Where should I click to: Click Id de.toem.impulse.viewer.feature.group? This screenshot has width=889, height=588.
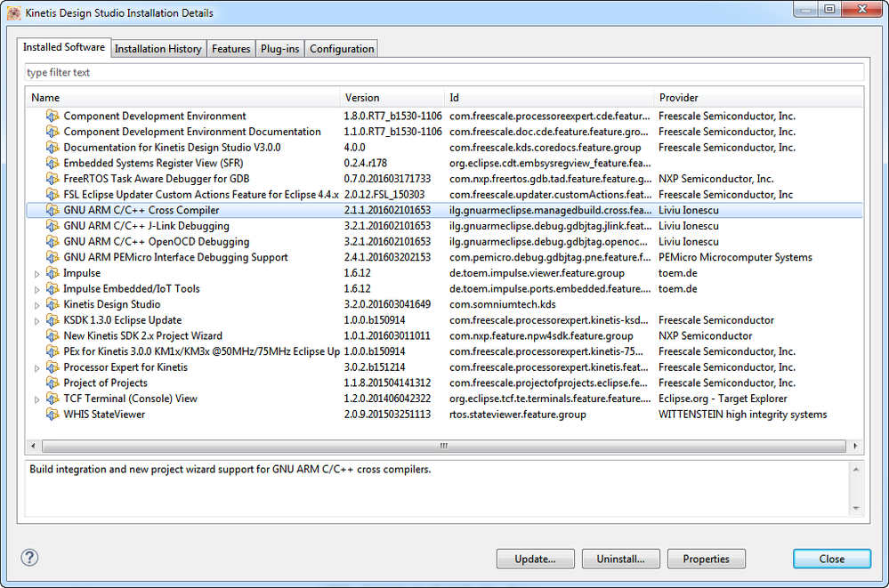537,273
